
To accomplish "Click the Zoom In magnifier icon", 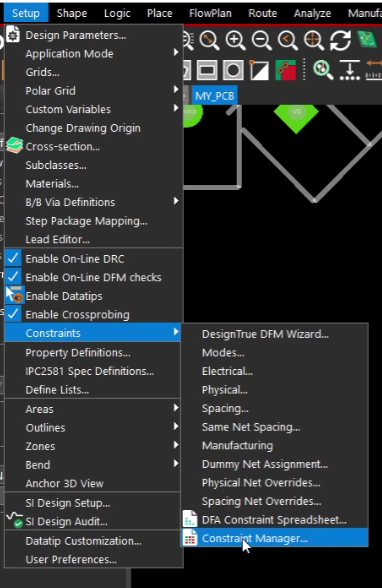I will pyautogui.click(x=235, y=40).
